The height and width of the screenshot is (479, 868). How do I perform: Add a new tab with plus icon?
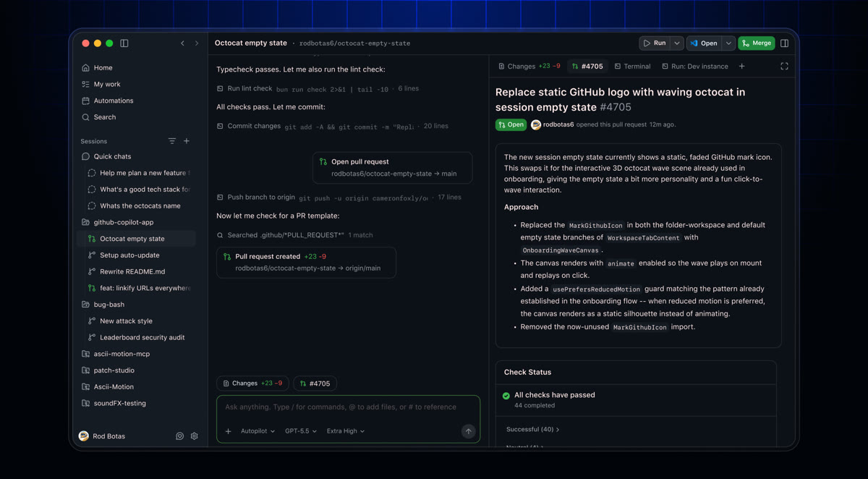741,67
